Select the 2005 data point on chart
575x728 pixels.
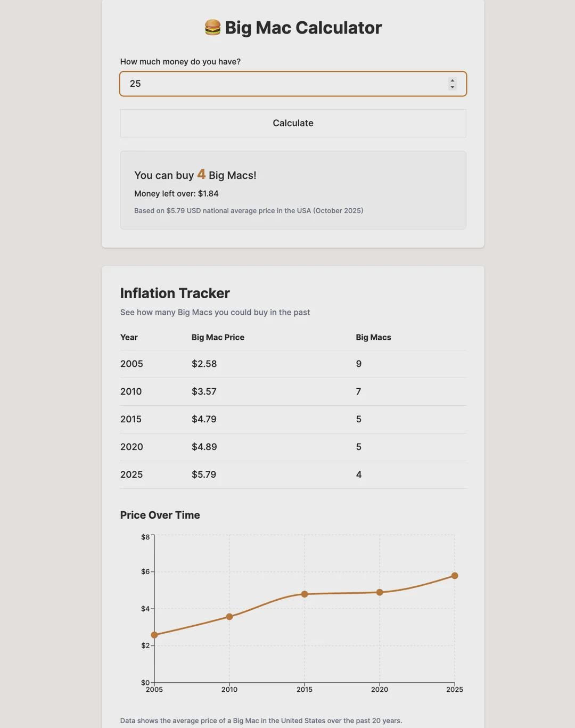click(154, 635)
